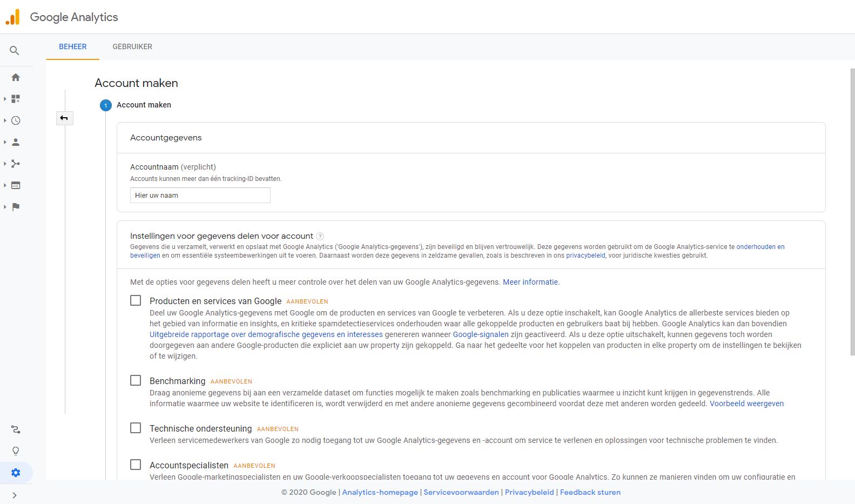Enable Producten en services van Google checkbox
Viewport: 855px width, 504px height.
point(136,300)
